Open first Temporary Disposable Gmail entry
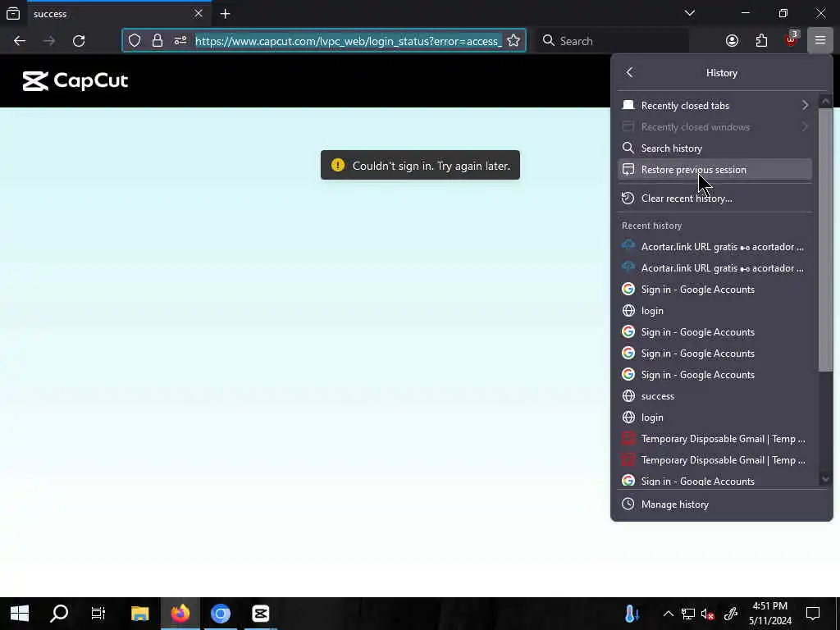The height and width of the screenshot is (630, 840). pos(714,439)
